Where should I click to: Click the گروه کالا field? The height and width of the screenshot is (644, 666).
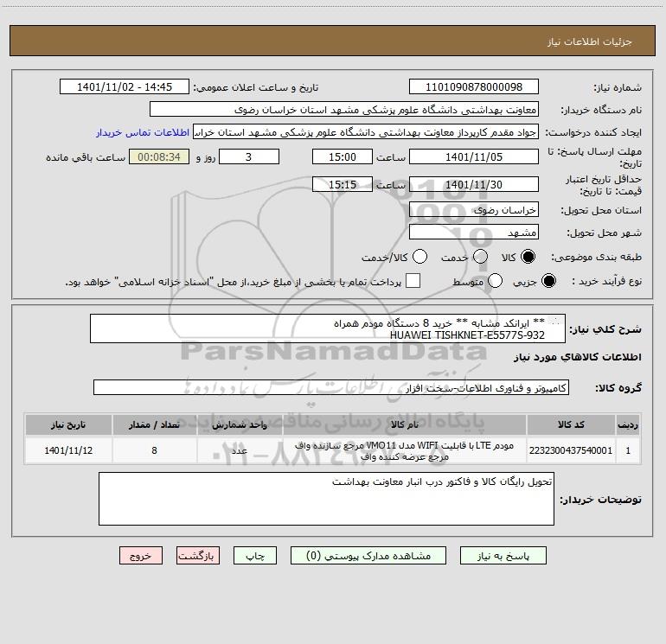coord(331,387)
